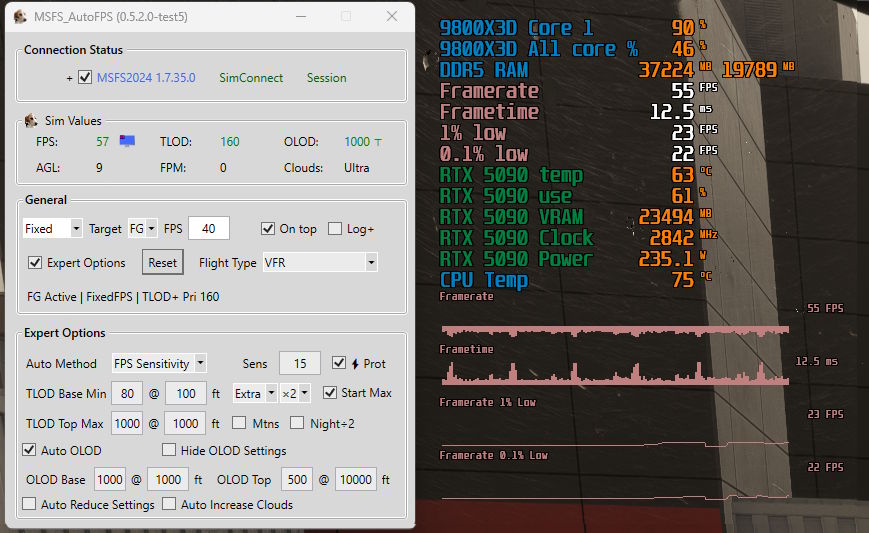
Task: Click the TLOD Base Min altitude field
Action: pos(186,393)
